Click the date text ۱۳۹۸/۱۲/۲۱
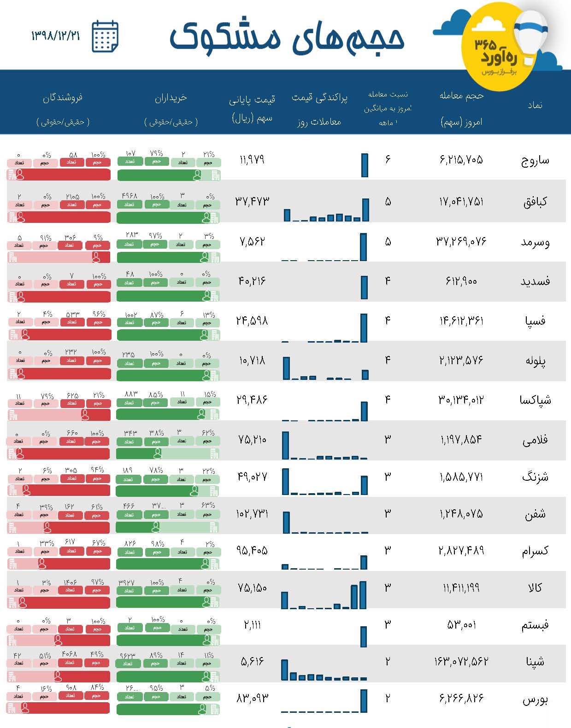This screenshot has height=728, width=571. (x=55, y=36)
